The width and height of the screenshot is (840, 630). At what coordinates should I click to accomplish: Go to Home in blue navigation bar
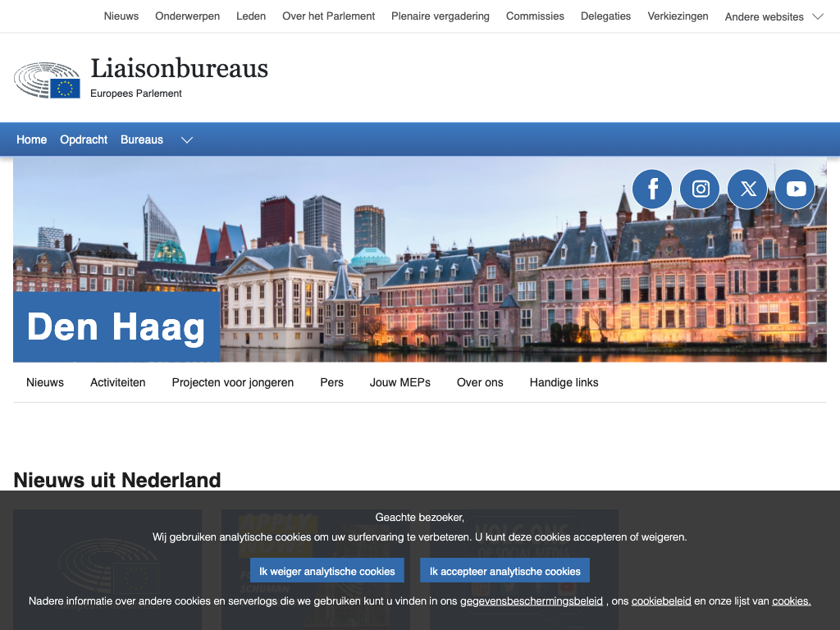[31, 139]
